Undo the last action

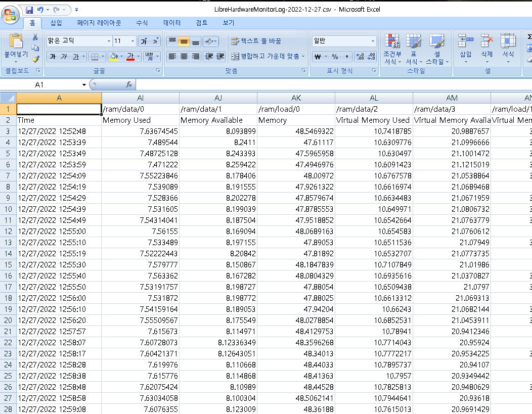click(40, 10)
